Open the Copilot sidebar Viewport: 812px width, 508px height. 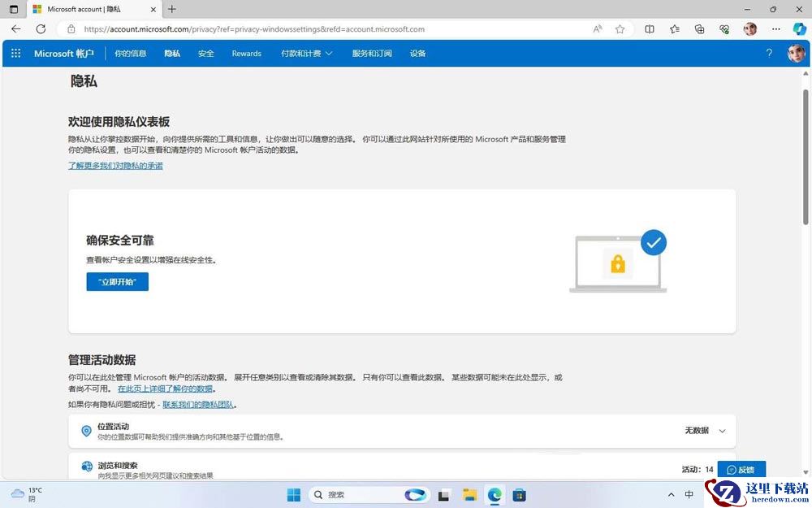tap(800, 29)
